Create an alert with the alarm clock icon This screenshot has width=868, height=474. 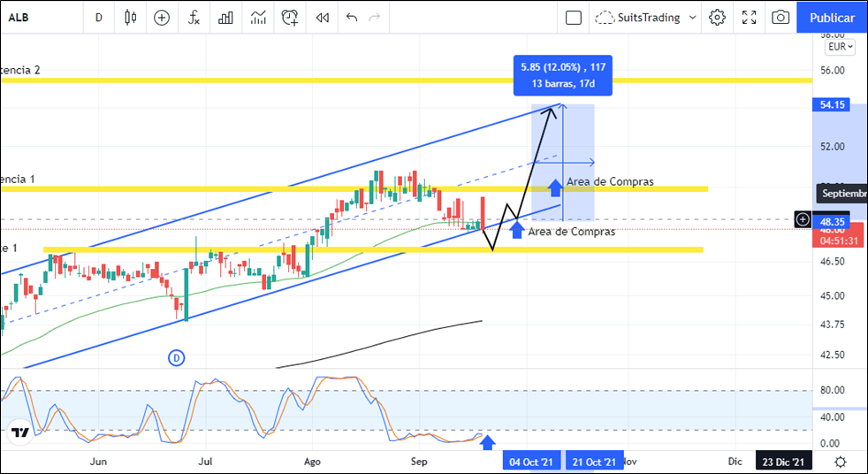pos(290,17)
